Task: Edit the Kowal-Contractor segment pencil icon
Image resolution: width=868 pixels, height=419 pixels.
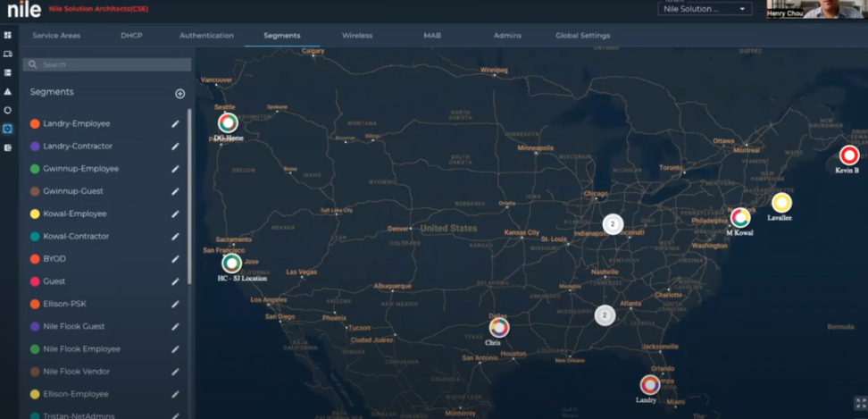Action: (x=175, y=237)
